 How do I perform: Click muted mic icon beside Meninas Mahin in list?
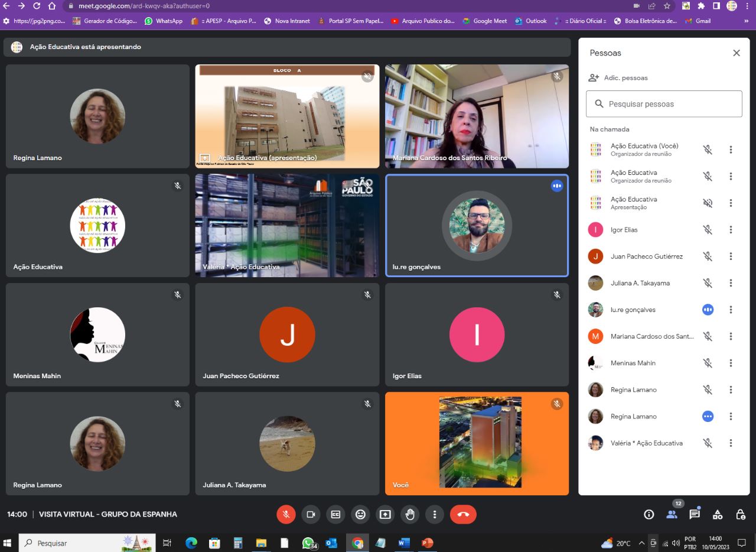(708, 363)
